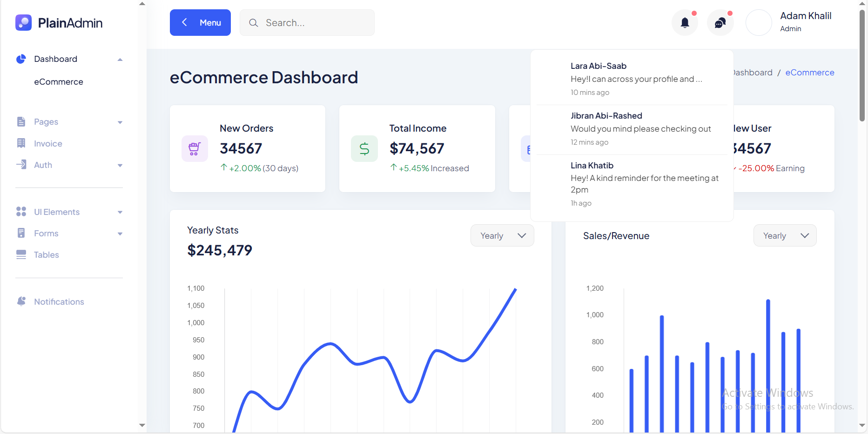
Task: Click Adam Khalil profile avatar
Action: click(x=759, y=23)
